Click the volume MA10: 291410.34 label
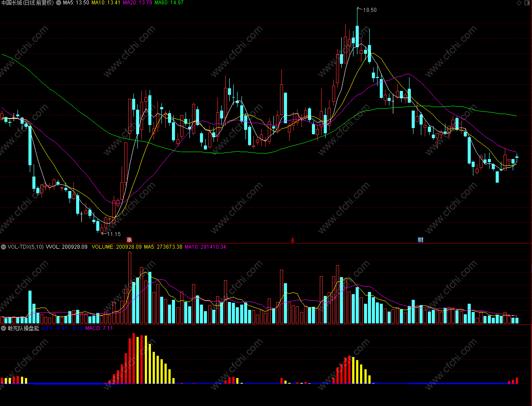Viewport: 532px width, 406px height. pyautogui.click(x=205, y=247)
